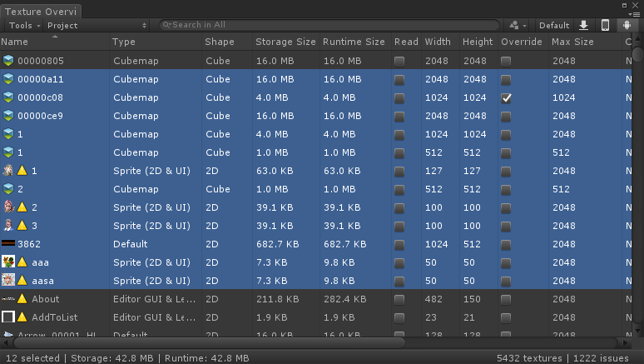Click Read column header
This screenshot has width=644, height=364.
coord(406,42)
